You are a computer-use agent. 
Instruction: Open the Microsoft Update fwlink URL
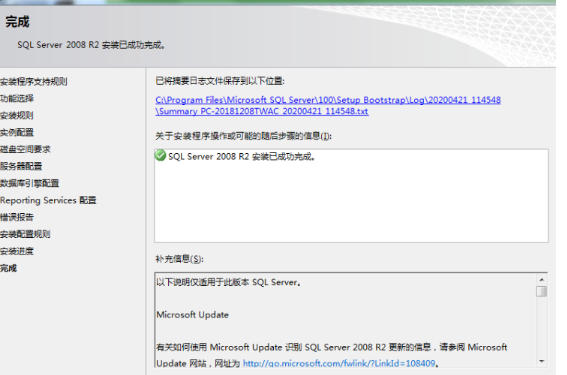pos(339,363)
